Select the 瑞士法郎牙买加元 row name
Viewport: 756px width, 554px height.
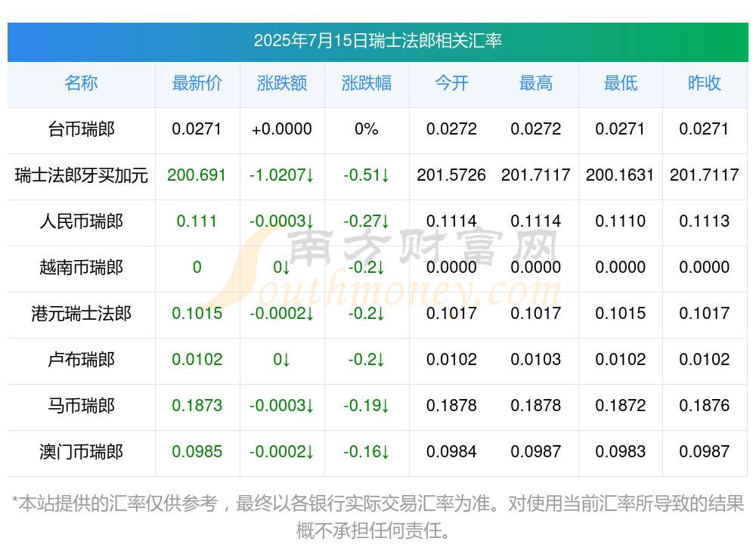coord(81,175)
